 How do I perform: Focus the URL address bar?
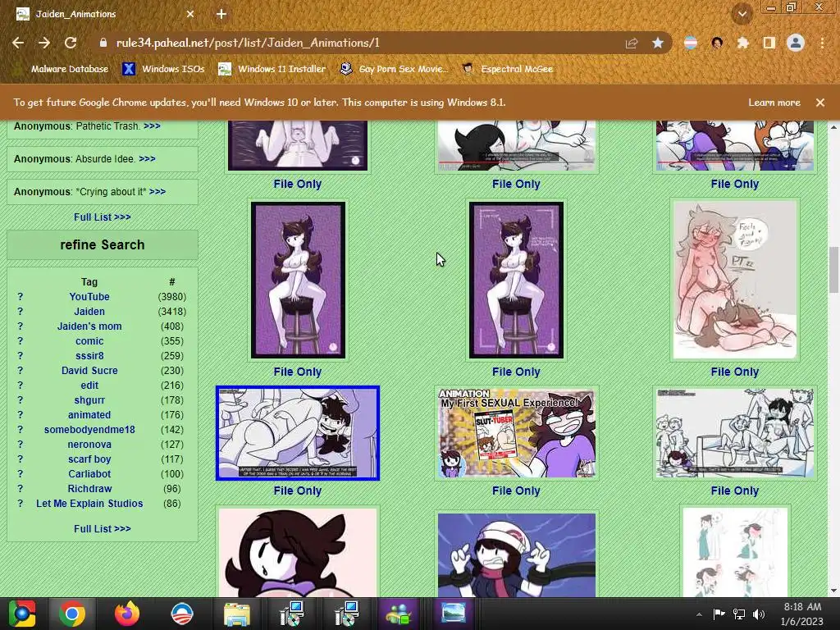[x=364, y=43]
